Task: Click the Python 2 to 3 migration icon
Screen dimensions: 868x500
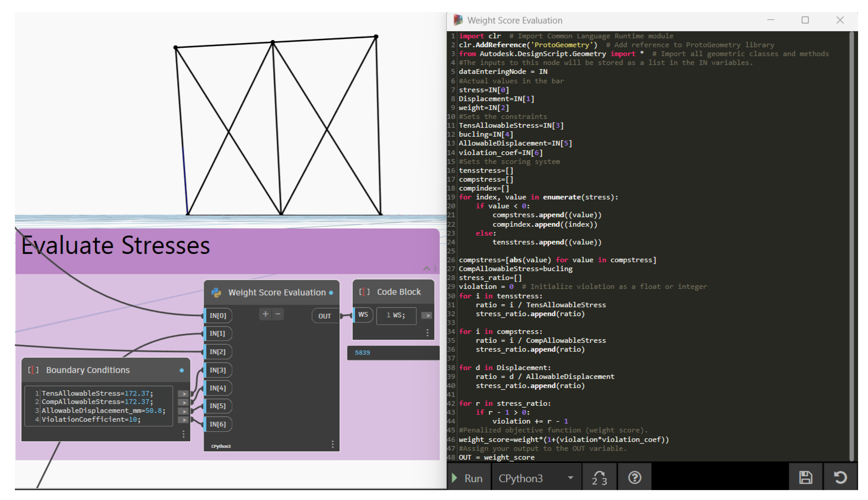Action: click(599, 478)
